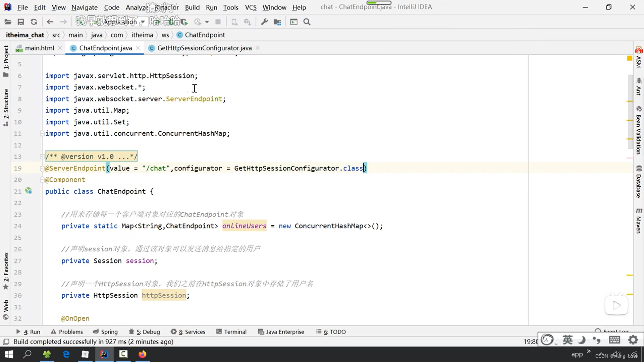The width and height of the screenshot is (644, 362).
Task: Click the Synchronize refresh icon
Action: (x=34, y=22)
